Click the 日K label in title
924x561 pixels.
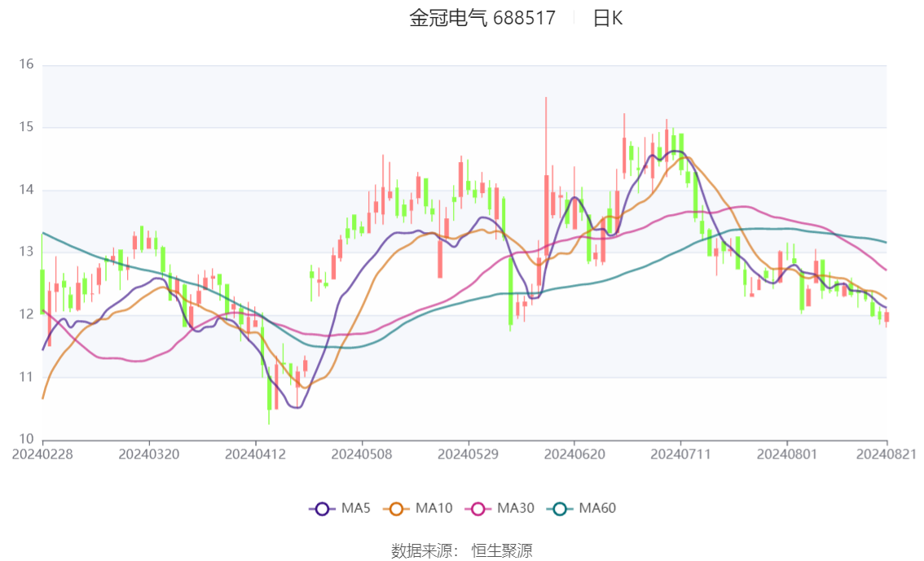point(608,18)
